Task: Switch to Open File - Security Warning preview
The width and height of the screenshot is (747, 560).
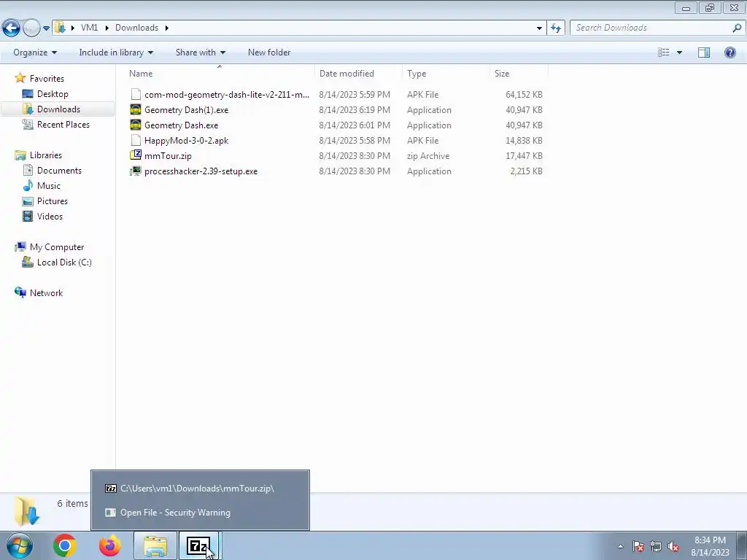Action: click(x=200, y=513)
